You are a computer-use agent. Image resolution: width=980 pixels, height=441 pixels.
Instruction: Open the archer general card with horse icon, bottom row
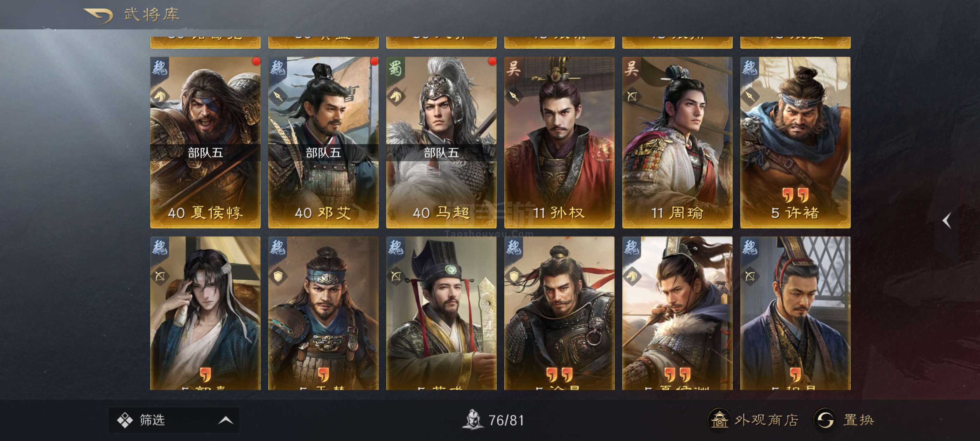coord(677,313)
